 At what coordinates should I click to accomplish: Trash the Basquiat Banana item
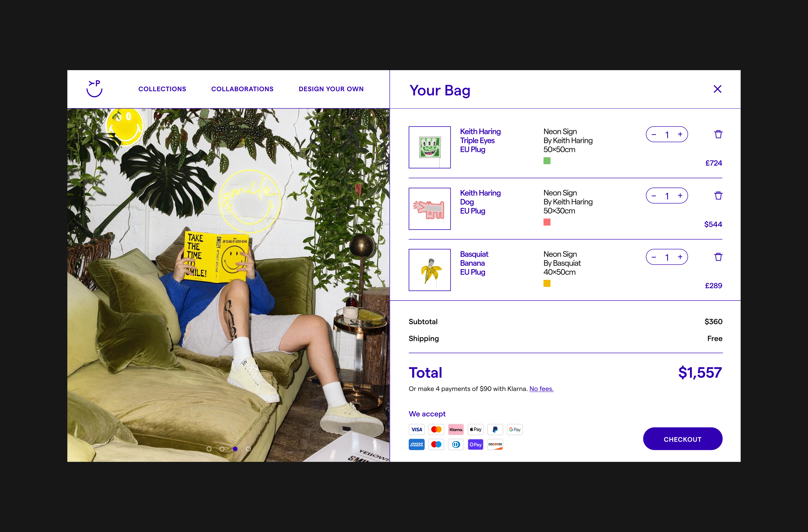[x=718, y=257]
